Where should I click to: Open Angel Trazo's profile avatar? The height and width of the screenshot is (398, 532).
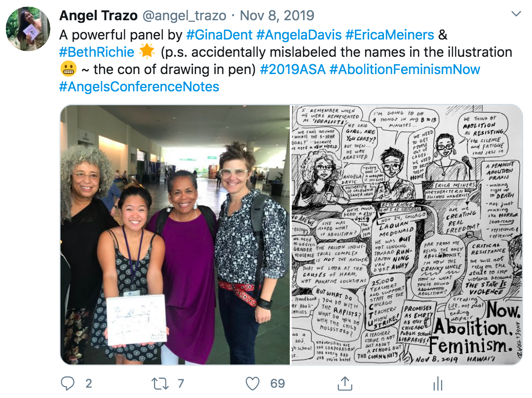click(x=28, y=29)
